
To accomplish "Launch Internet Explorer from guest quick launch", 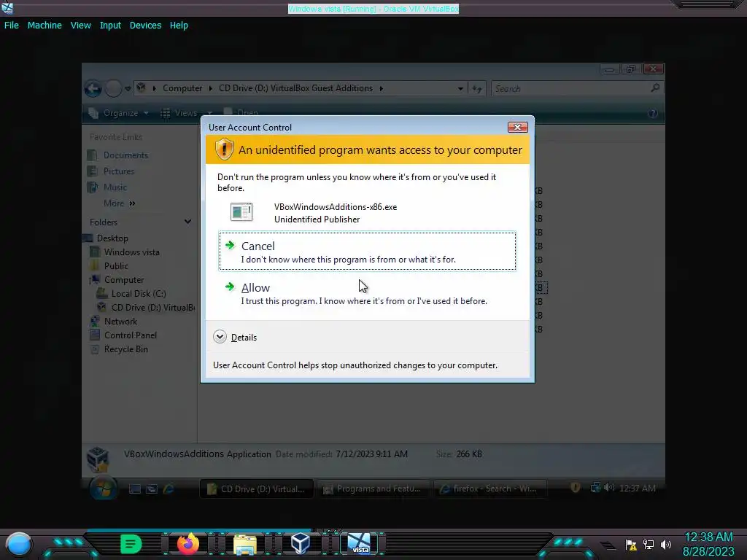I will point(169,489).
